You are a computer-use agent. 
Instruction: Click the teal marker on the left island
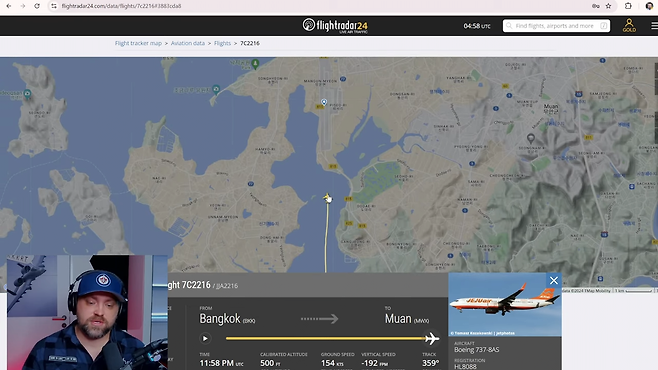[27, 94]
